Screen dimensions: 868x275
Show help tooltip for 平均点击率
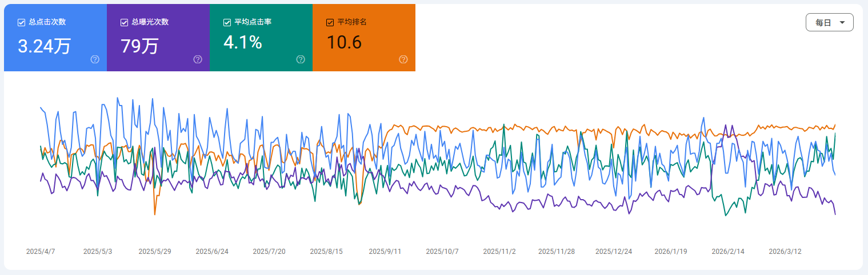tap(301, 59)
